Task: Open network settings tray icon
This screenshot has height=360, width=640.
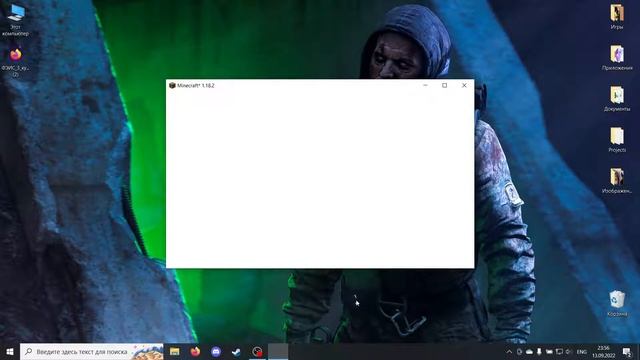Action: click(559, 351)
